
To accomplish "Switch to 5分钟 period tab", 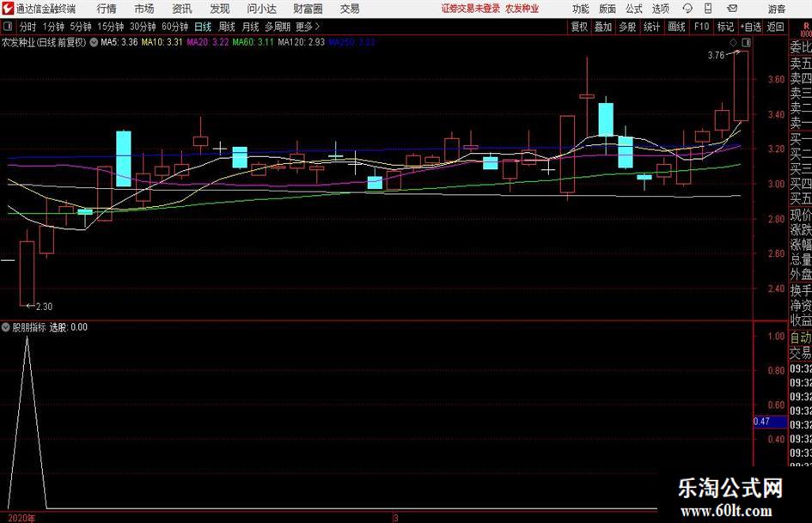I will click(81, 27).
